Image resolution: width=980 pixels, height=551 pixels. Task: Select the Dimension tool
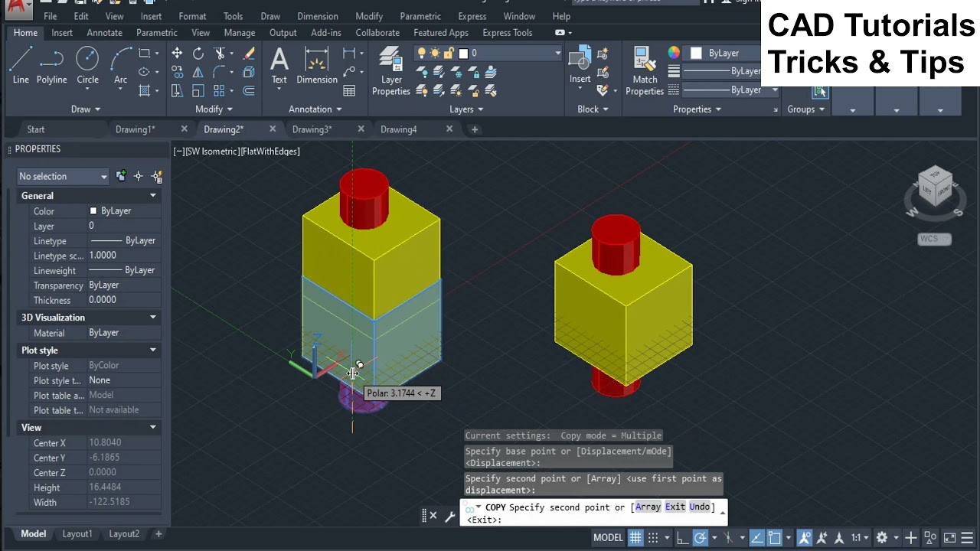pos(317,66)
